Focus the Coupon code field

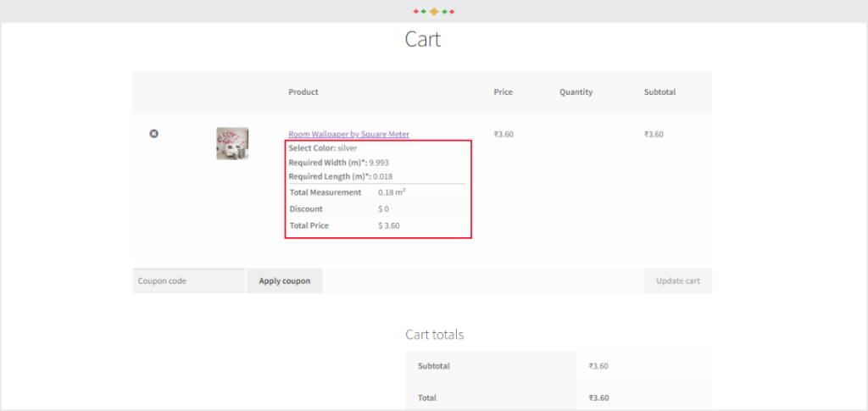pos(189,281)
